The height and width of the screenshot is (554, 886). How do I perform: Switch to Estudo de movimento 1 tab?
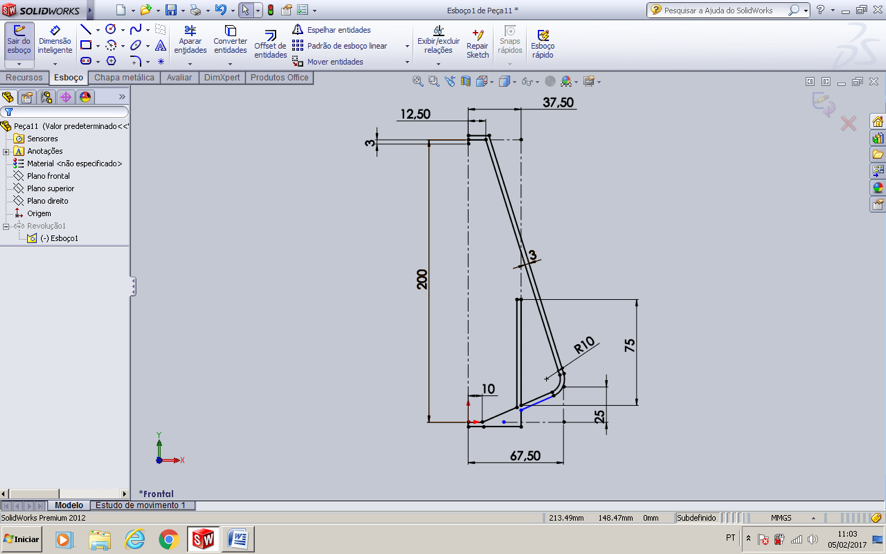pyautogui.click(x=140, y=505)
